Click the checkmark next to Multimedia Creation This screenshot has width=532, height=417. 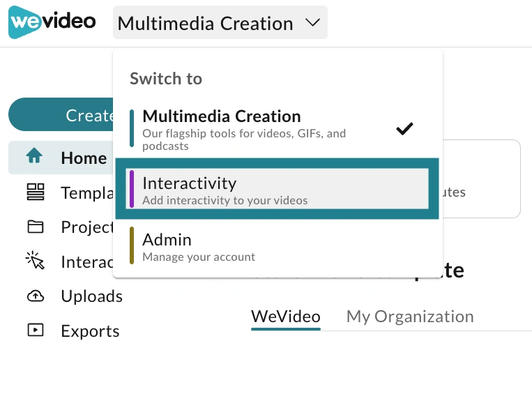click(405, 128)
